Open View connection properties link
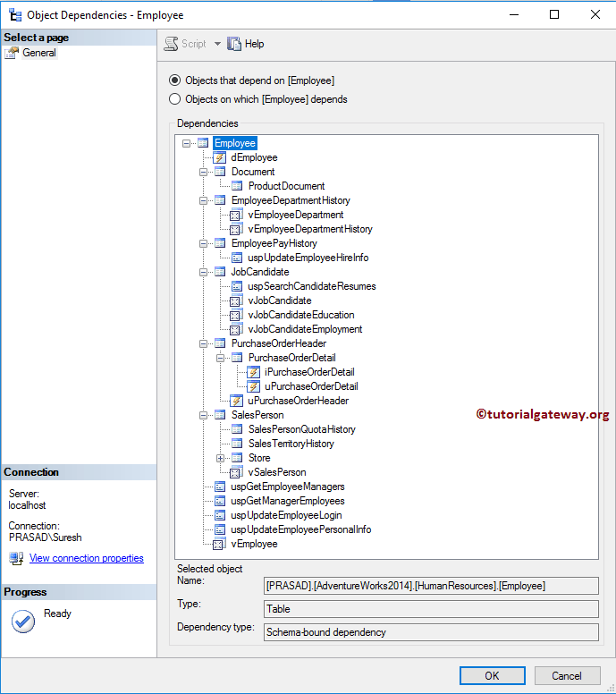Image resolution: width=616 pixels, height=694 pixels. [87, 558]
